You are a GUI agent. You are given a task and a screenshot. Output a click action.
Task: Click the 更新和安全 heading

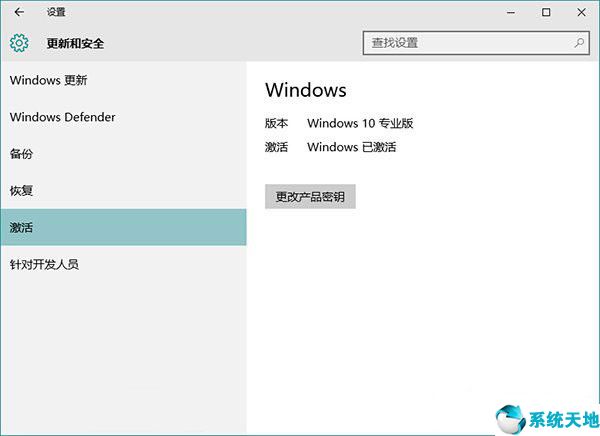[75, 43]
